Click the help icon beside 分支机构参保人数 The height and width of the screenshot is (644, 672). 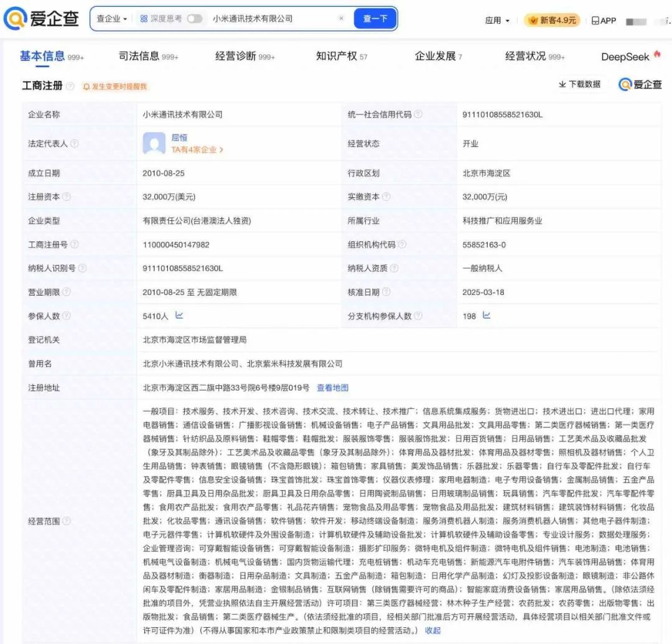(418, 316)
